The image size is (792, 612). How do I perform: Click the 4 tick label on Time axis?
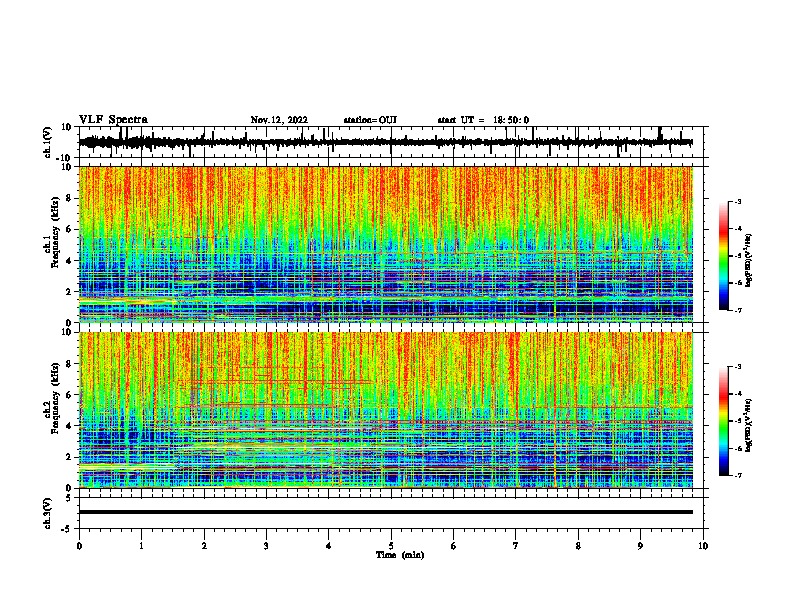(329, 546)
